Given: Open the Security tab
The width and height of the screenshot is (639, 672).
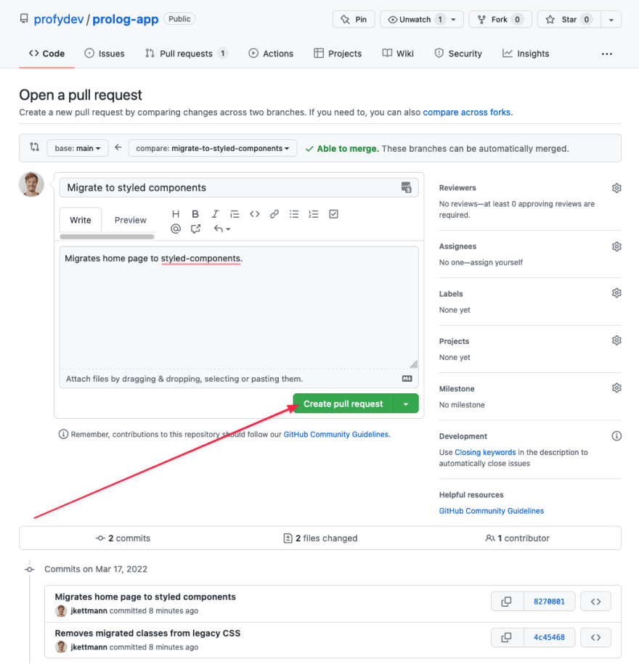Looking at the screenshot, I should click(458, 54).
